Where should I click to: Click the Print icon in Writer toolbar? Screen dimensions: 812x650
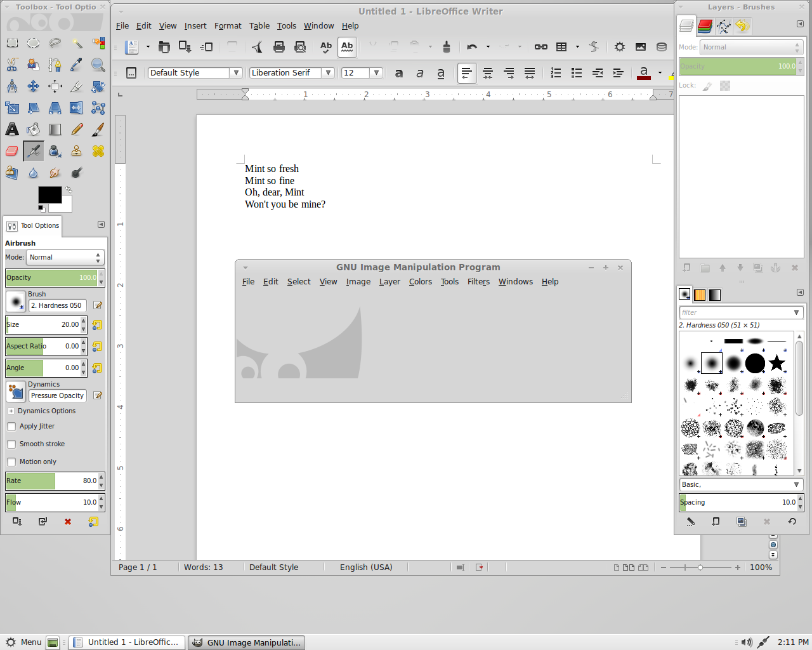279,47
